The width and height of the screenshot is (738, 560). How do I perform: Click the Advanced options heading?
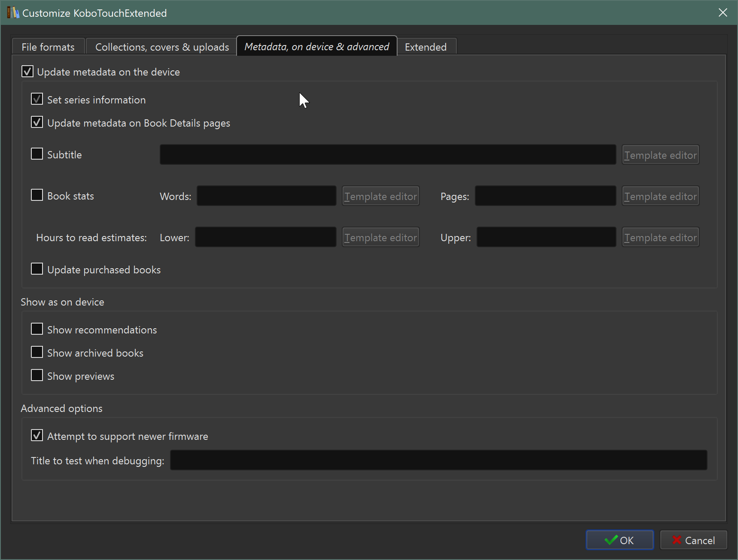coord(61,409)
